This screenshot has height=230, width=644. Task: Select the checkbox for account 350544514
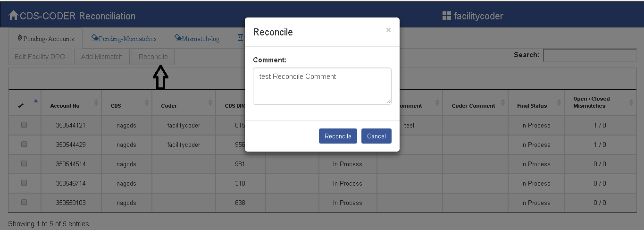(x=24, y=164)
